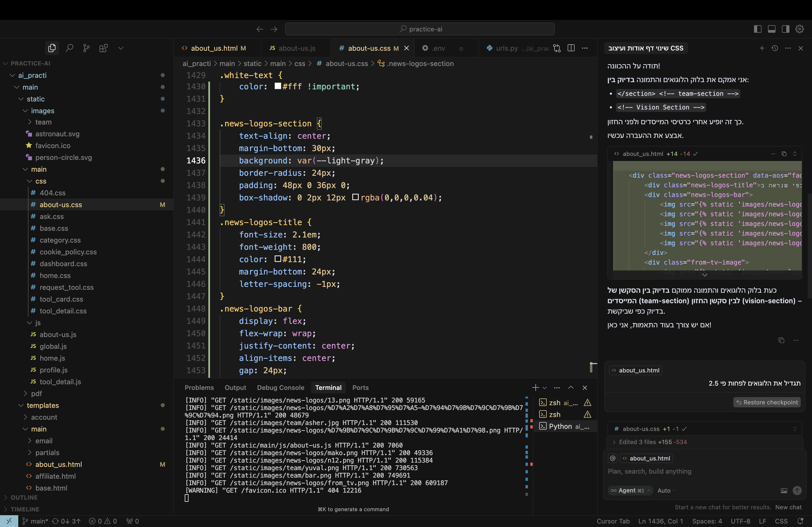Screen dimensions: 812x527
Task: Start a new chat with plus icon
Action: (x=762, y=48)
